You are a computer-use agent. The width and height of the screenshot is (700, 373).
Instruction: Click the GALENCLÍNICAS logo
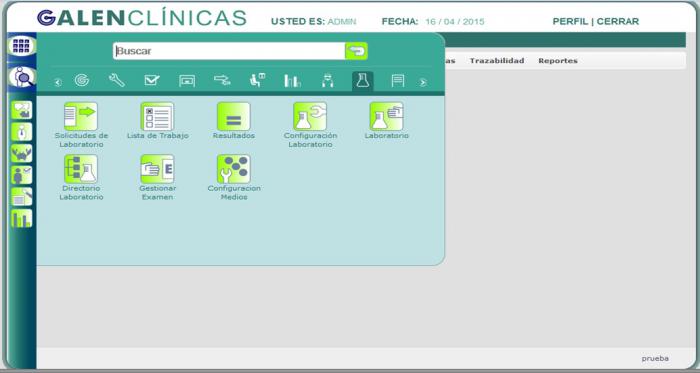(x=142, y=18)
